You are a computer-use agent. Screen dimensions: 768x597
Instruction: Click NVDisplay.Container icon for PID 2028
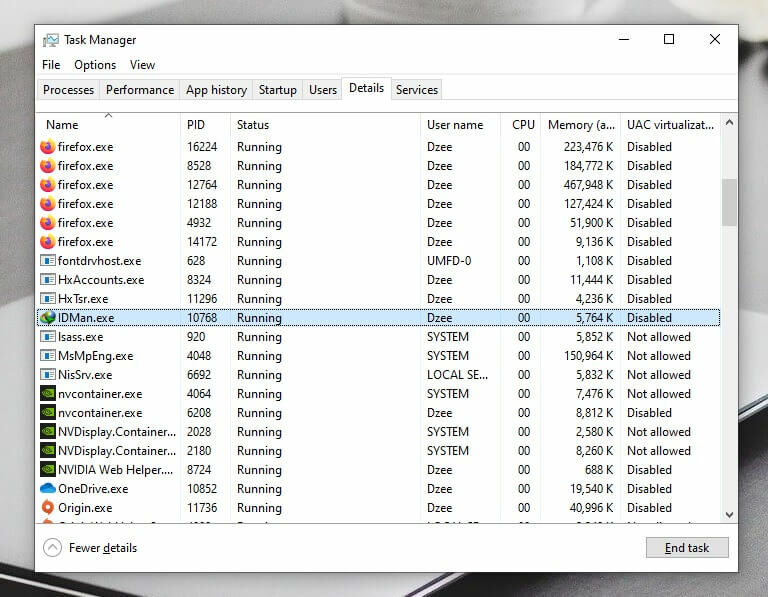48,432
